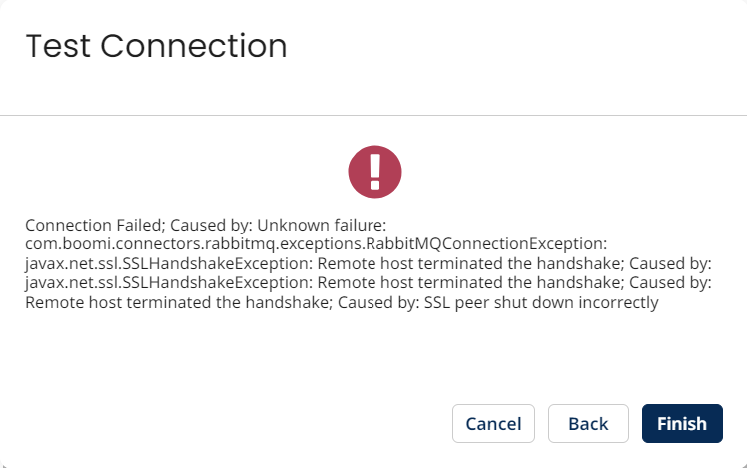The image size is (747, 468).
Task: Click the horizontal divider below the title
Action: point(373,116)
